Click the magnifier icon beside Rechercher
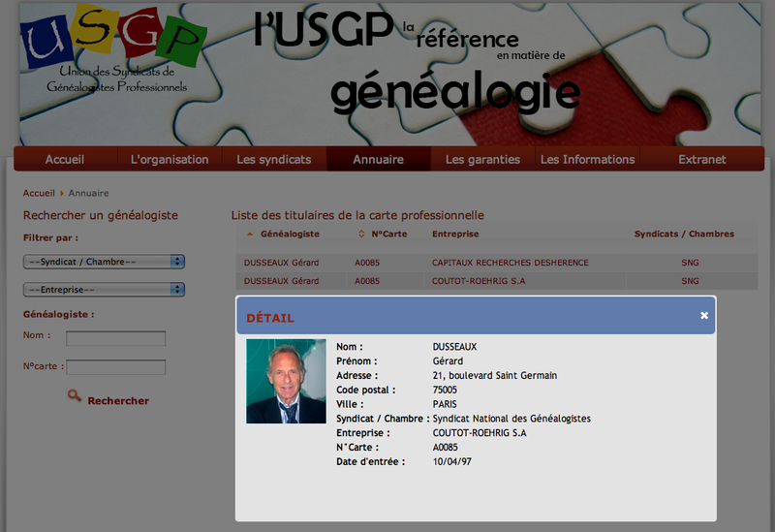Viewport: 775px width, 532px height. pyautogui.click(x=75, y=395)
